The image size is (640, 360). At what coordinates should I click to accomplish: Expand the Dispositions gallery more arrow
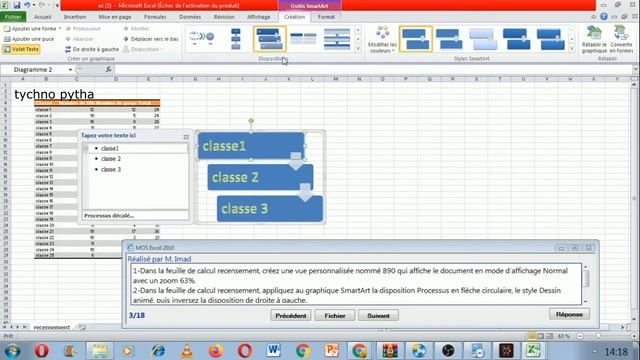tap(358, 49)
